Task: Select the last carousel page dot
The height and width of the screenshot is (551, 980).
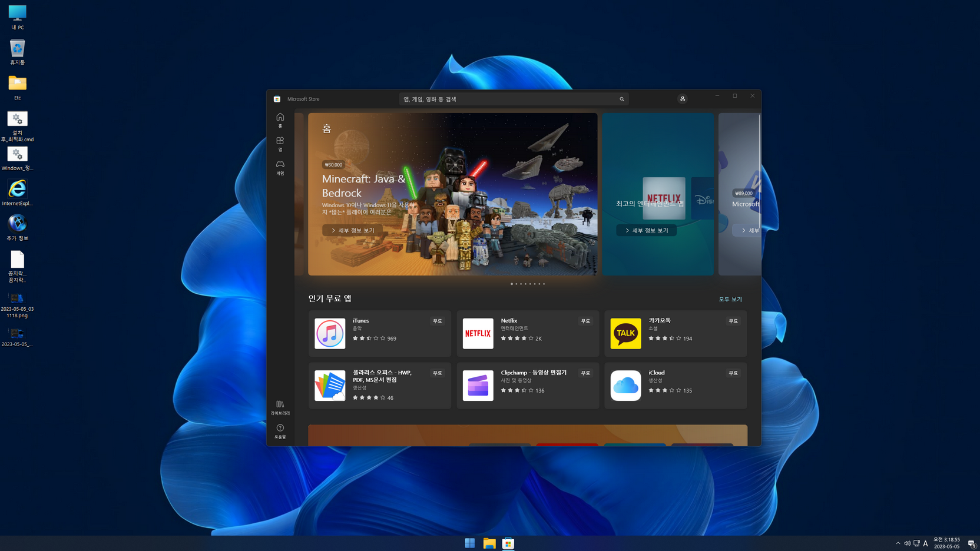Action: click(x=544, y=284)
